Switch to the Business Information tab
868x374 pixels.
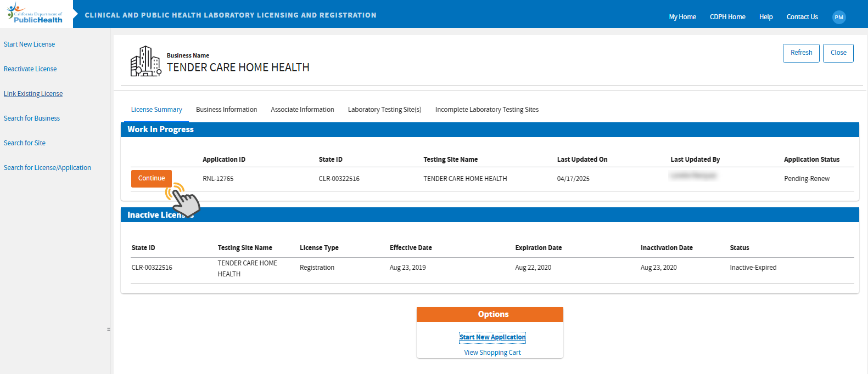click(x=226, y=110)
